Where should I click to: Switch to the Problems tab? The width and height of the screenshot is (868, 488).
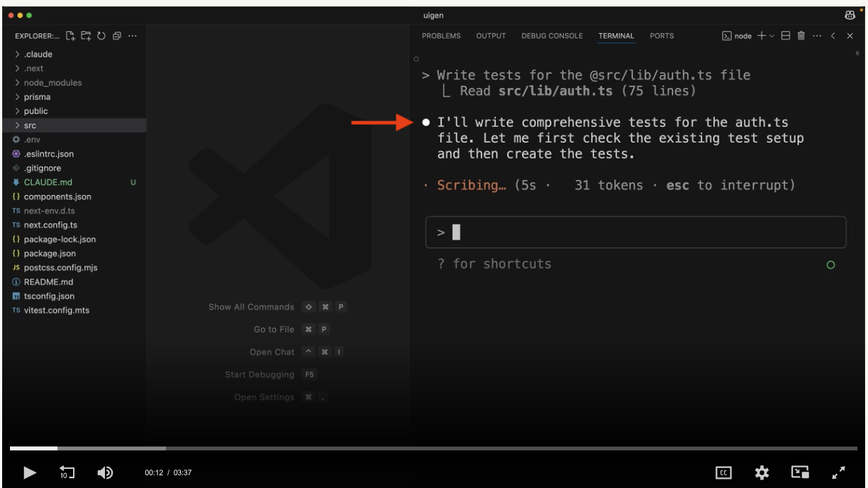click(x=441, y=35)
